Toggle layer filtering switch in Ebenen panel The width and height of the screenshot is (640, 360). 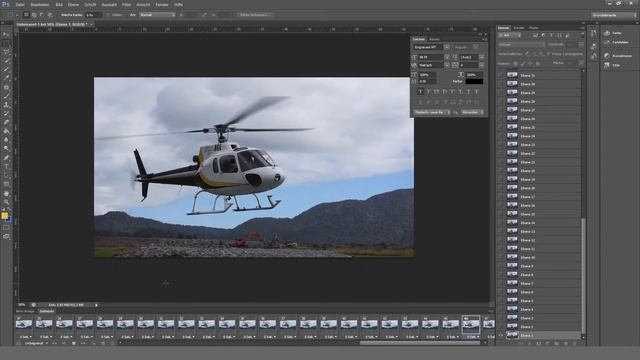pyautogui.click(x=581, y=36)
